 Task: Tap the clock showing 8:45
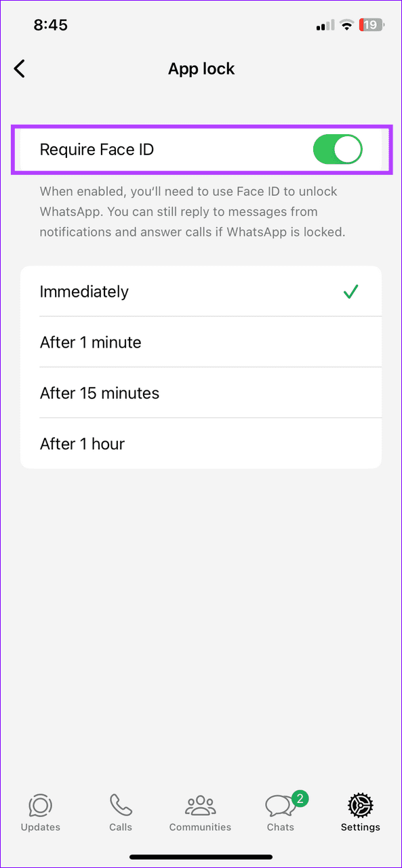tap(49, 24)
